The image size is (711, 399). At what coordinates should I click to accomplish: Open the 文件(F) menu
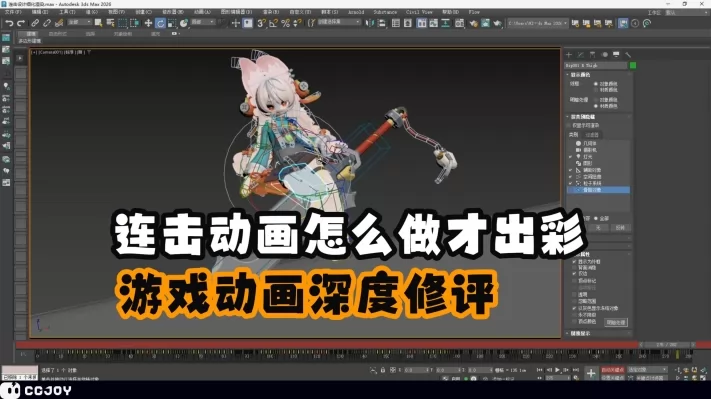(x=13, y=12)
